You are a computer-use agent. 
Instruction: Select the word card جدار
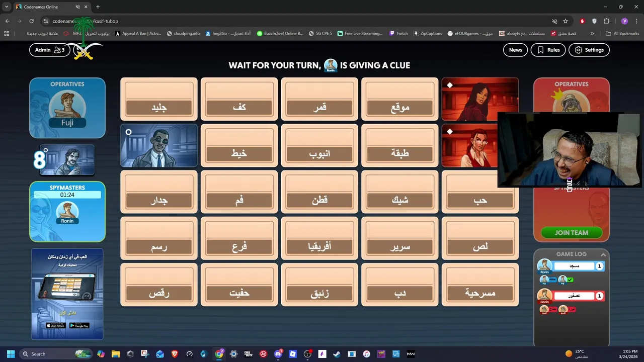pos(159,192)
